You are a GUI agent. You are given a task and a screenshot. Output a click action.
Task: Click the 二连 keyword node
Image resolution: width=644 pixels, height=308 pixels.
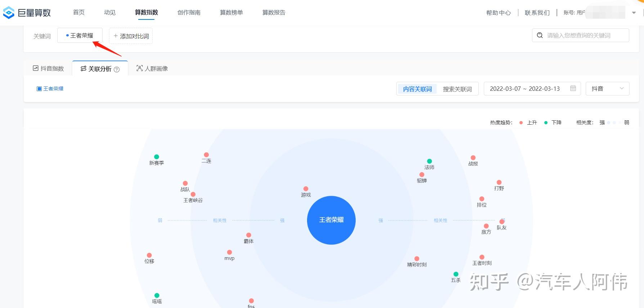[x=206, y=155]
